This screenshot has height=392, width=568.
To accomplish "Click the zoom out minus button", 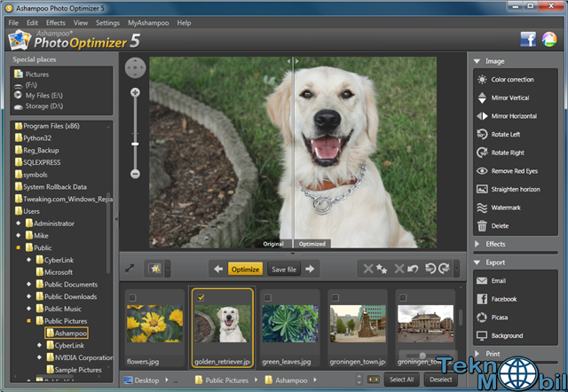I will [x=135, y=174].
